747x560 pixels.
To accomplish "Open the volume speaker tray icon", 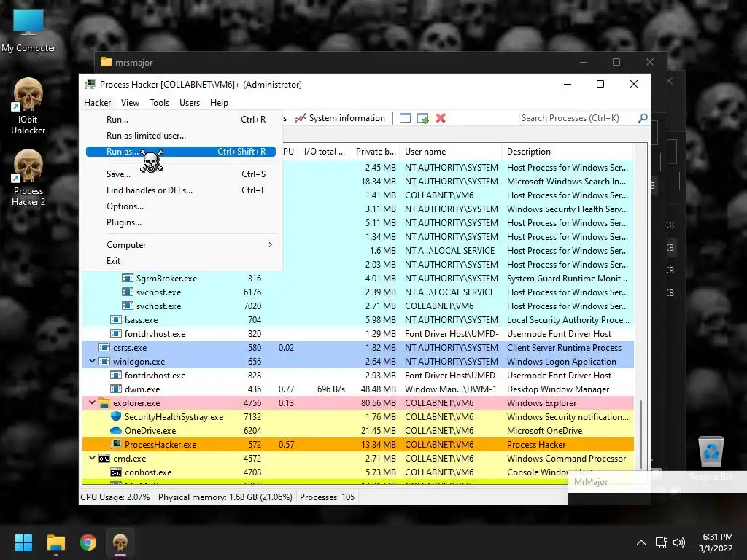I will click(679, 542).
